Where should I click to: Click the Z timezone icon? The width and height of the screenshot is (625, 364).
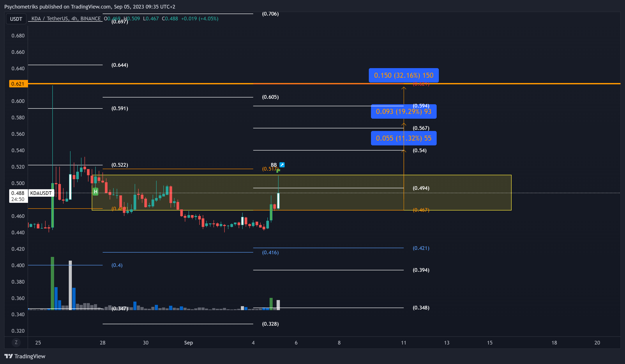pyautogui.click(x=16, y=342)
